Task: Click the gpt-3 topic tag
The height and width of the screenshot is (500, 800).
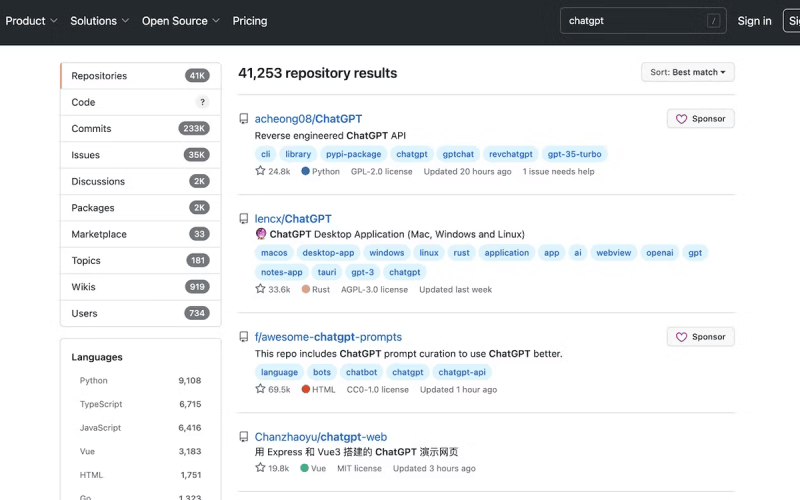Action: click(x=363, y=272)
